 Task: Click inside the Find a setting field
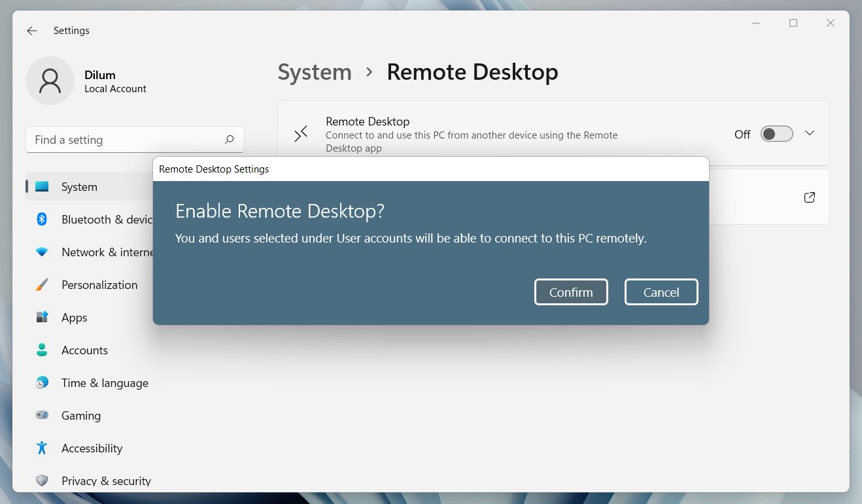[x=118, y=139]
